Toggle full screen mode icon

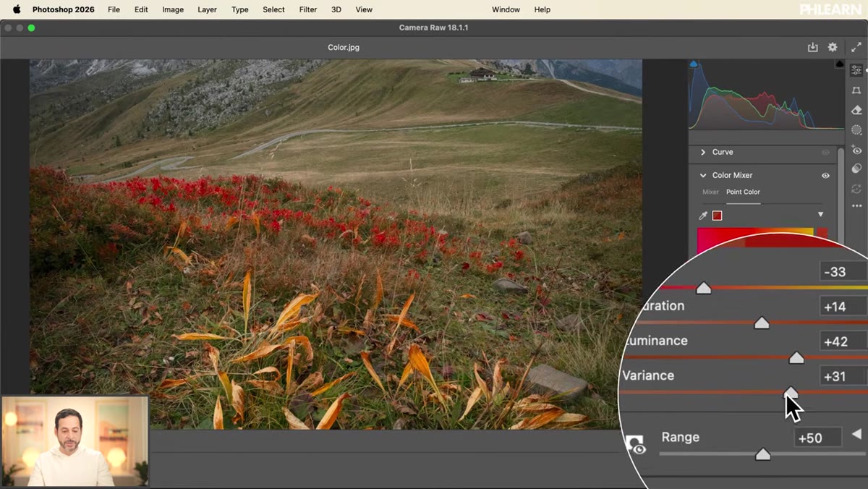(x=856, y=47)
